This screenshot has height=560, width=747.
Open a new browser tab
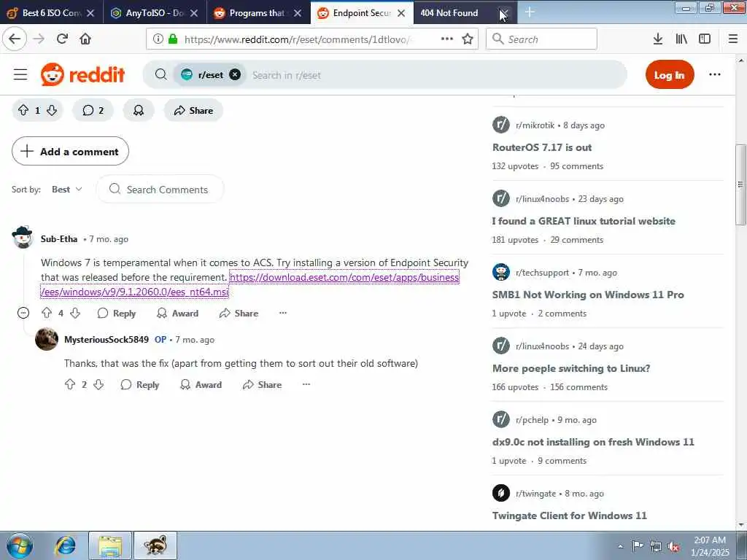coord(530,12)
